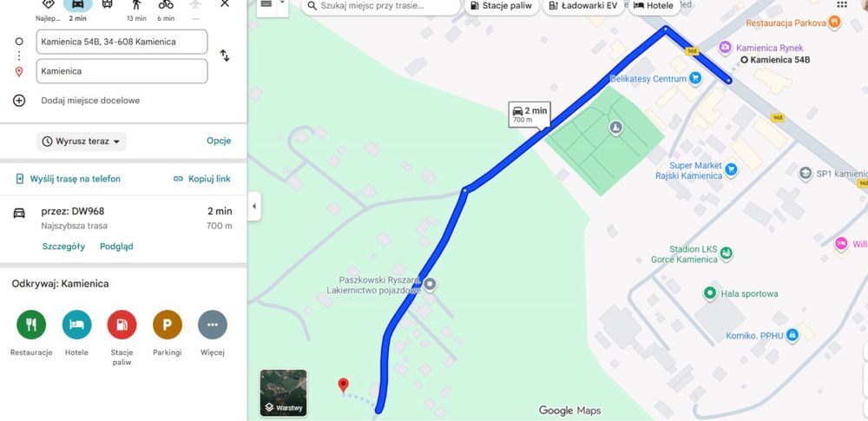Select the driving travel mode icon
This screenshot has width=868, height=421.
(77, 4)
